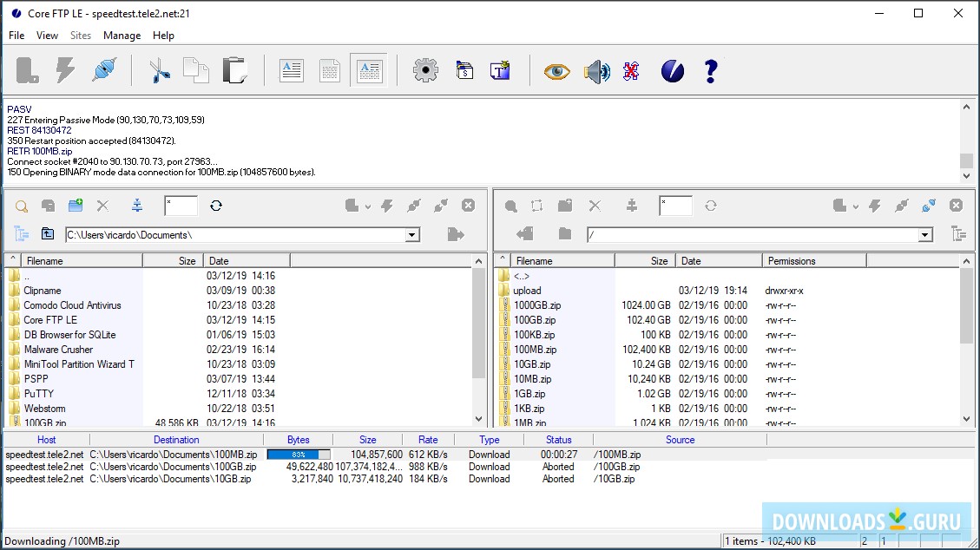The width and height of the screenshot is (980, 550).
Task: Click the remote parent directory <..> entry
Action: [x=522, y=276]
